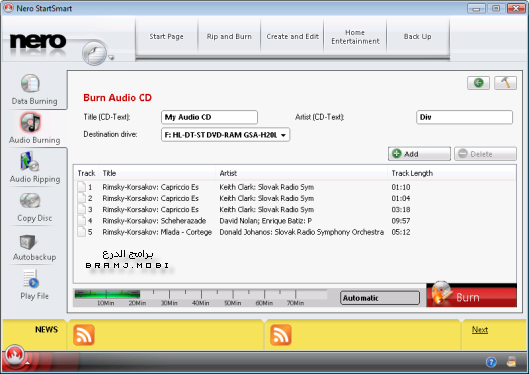The width and height of the screenshot is (529, 374).
Task: Click the 01:04 track length
Action: pyautogui.click(x=401, y=198)
